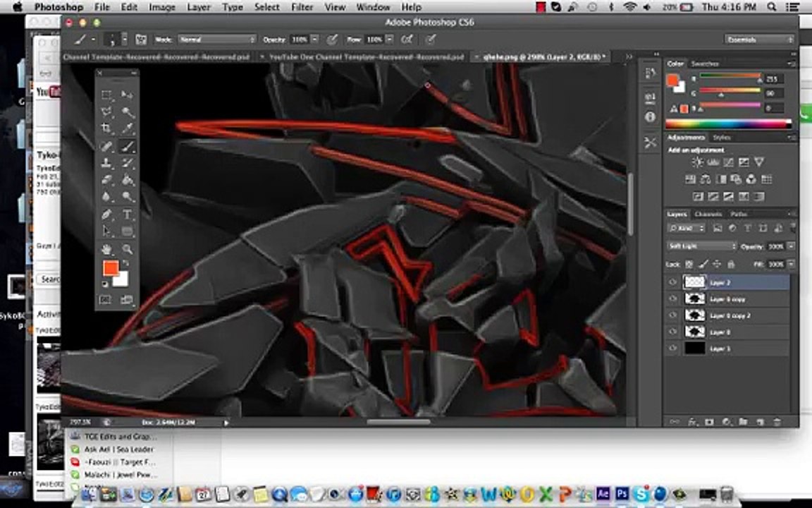Open brush flow slider arrow
This screenshot has height=508, width=812.
tap(389, 40)
